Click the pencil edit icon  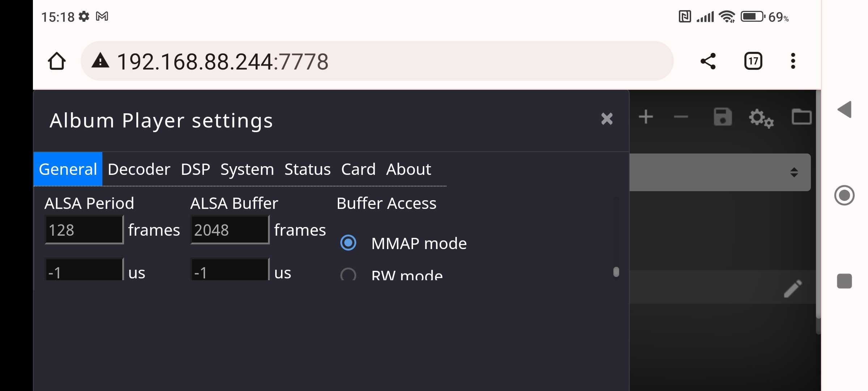click(793, 289)
